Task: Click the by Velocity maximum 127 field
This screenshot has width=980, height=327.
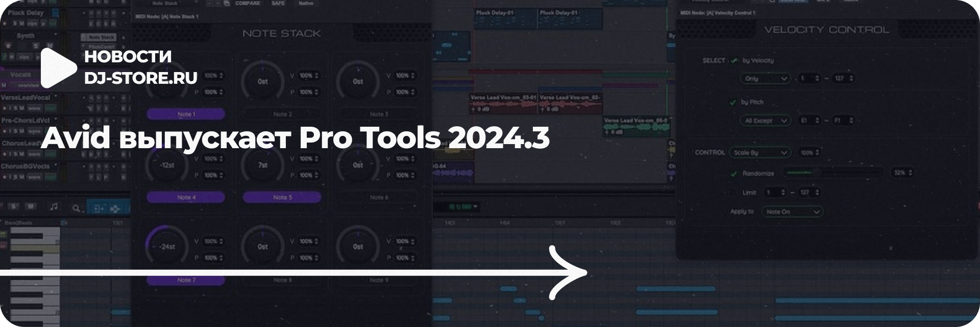Action: click(x=843, y=79)
